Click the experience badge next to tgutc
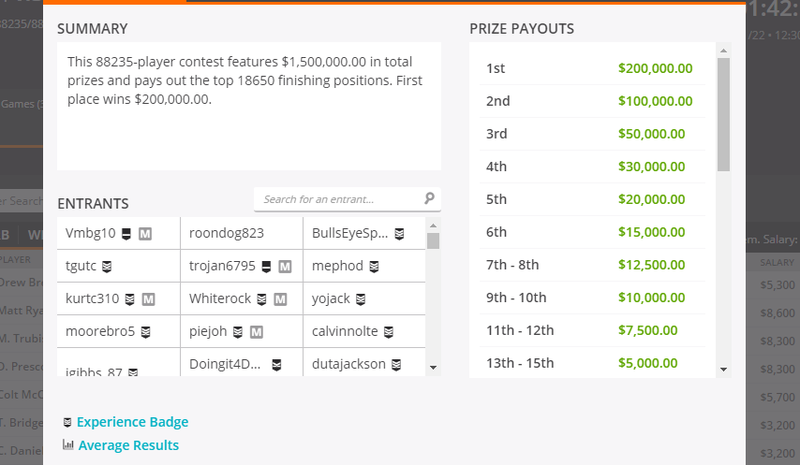Viewport: 800px width, 465px height. pos(107,266)
